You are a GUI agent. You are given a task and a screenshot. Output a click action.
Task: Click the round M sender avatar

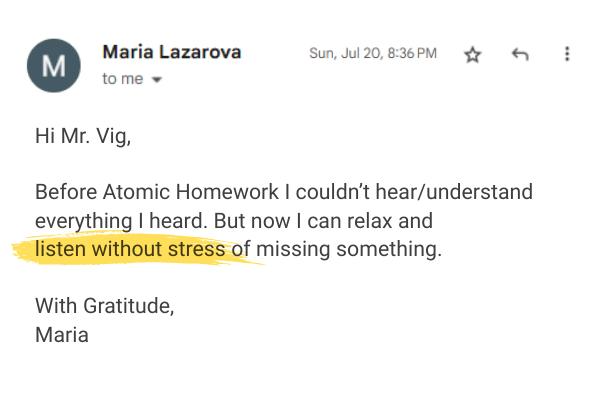click(56, 66)
